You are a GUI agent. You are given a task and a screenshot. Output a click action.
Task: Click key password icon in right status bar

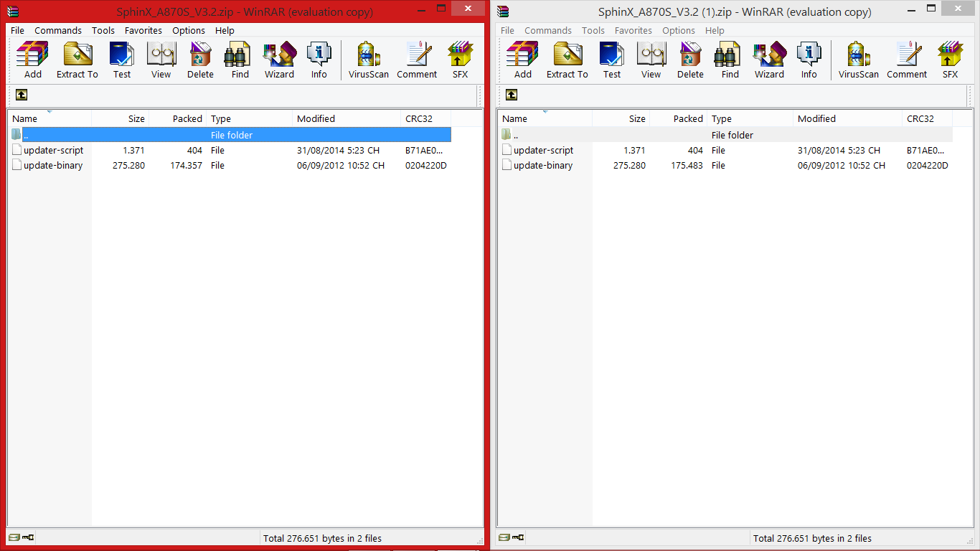[519, 537]
